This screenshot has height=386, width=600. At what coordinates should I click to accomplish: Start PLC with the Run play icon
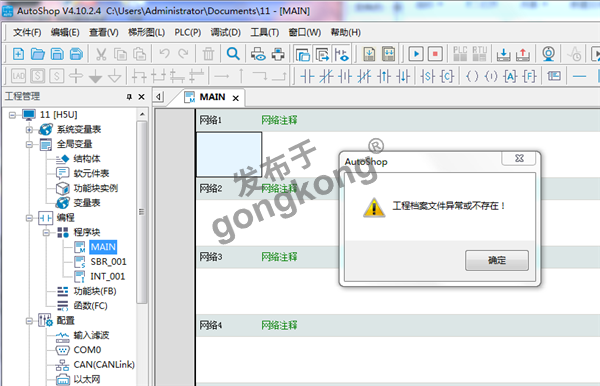(416, 54)
